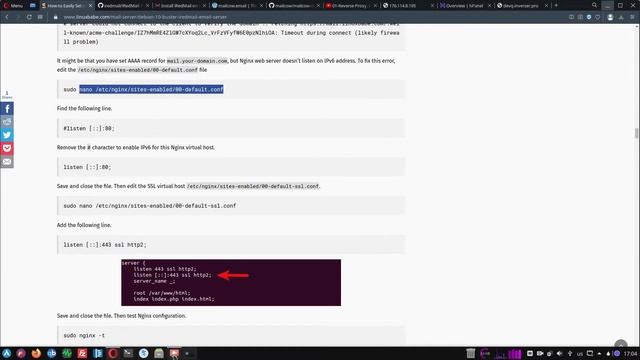
Task: Click the highlighted nano 00-default.conf command
Action: tap(151, 89)
